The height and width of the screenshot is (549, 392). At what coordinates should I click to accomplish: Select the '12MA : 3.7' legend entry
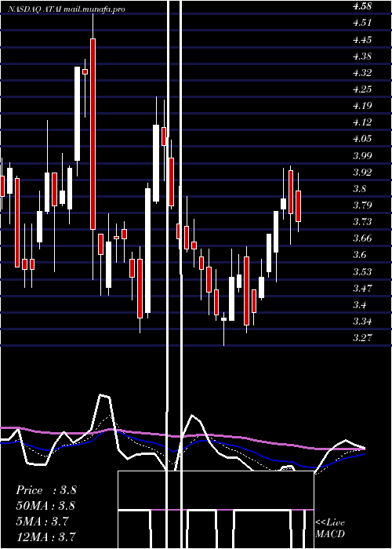[45, 536]
